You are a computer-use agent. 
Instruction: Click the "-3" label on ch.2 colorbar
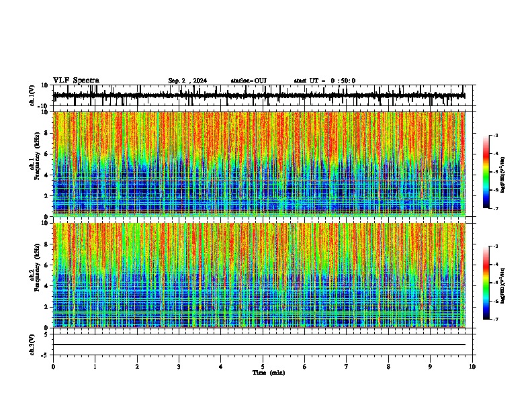(x=496, y=246)
